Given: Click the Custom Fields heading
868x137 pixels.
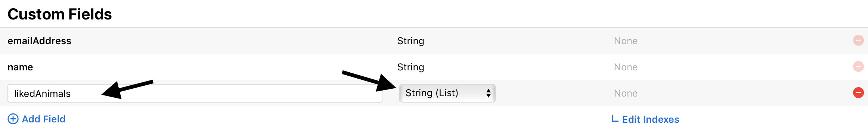Looking at the screenshot, I should tap(60, 14).
